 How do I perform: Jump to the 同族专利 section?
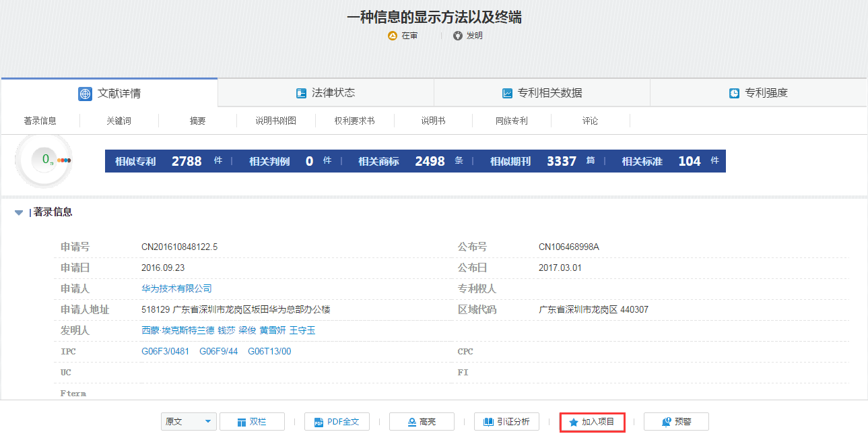coord(511,121)
